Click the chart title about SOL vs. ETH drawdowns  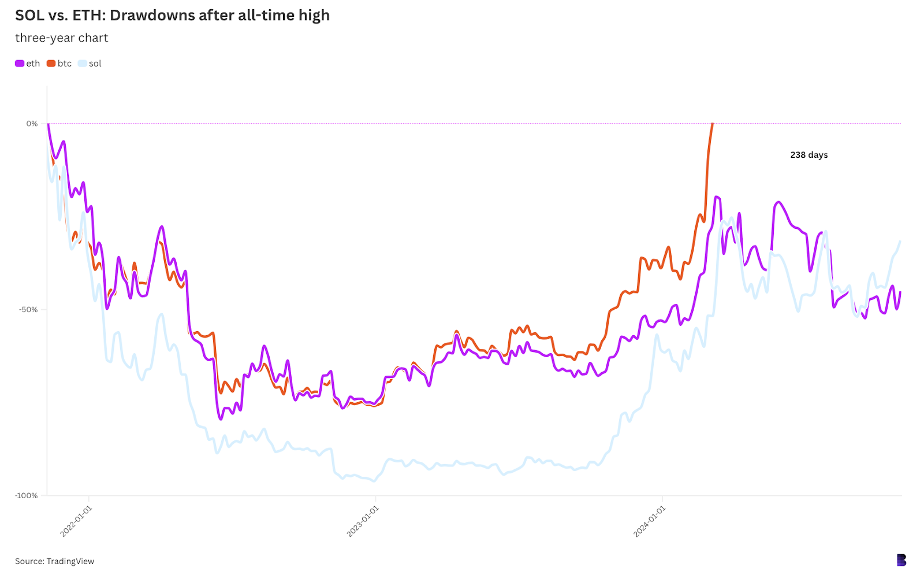pyautogui.click(x=172, y=16)
